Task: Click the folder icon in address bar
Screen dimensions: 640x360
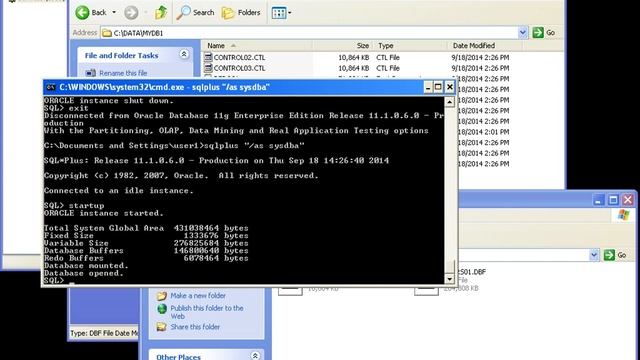Action: 107,33
